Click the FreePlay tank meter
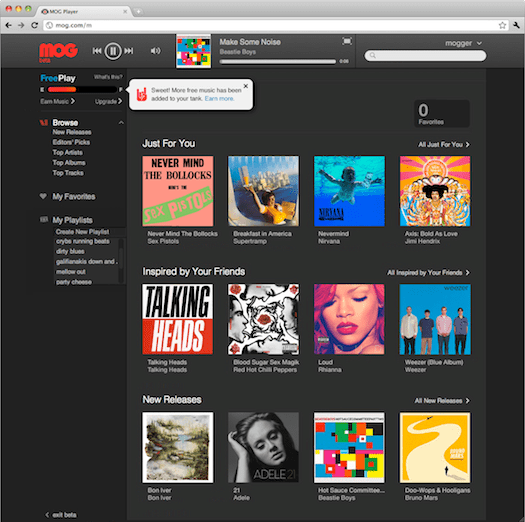Image resolution: width=525 pixels, height=522 pixels. (x=81, y=90)
